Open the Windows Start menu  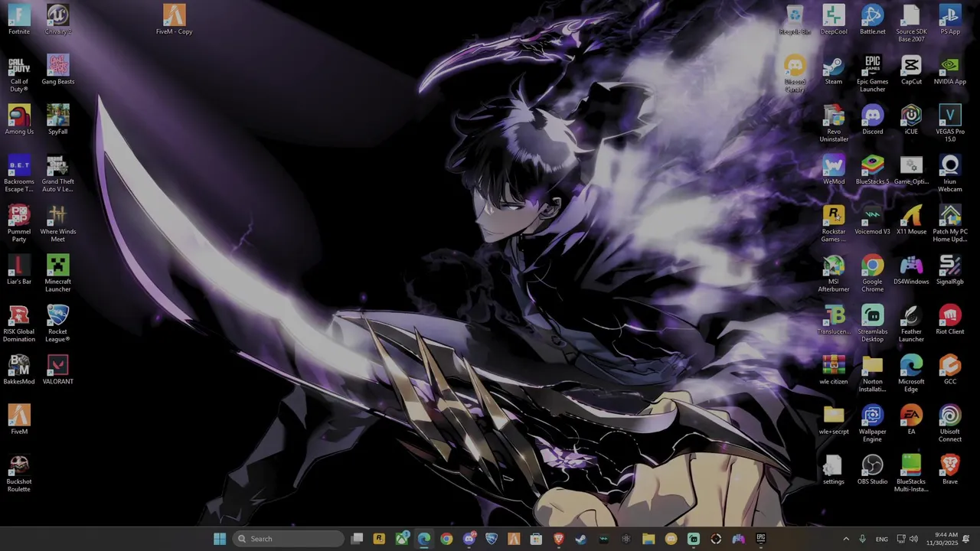pos(220,539)
